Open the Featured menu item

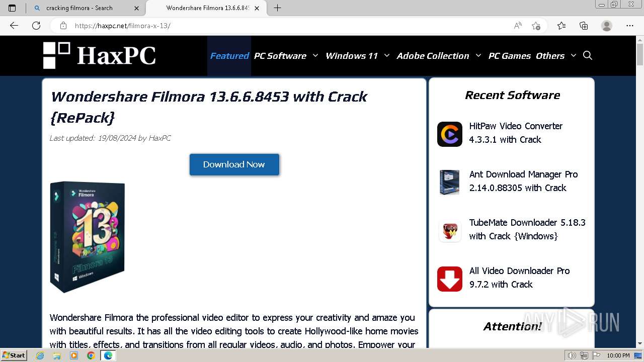pos(229,56)
